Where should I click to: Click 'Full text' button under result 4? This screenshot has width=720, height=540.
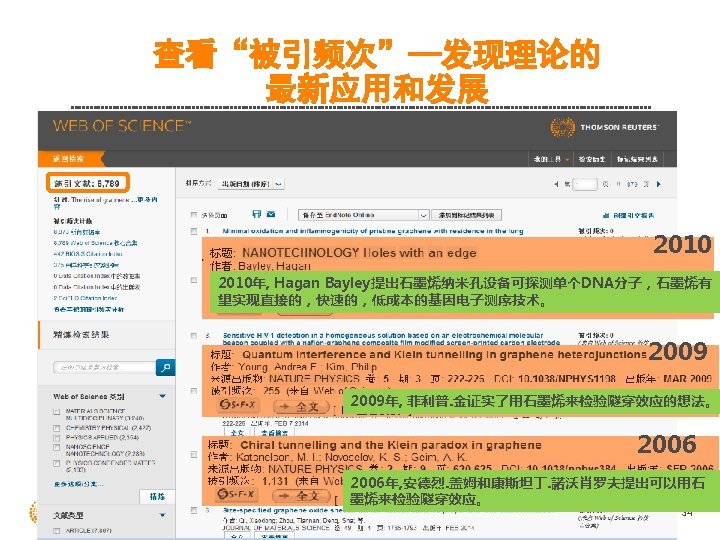pos(237,433)
